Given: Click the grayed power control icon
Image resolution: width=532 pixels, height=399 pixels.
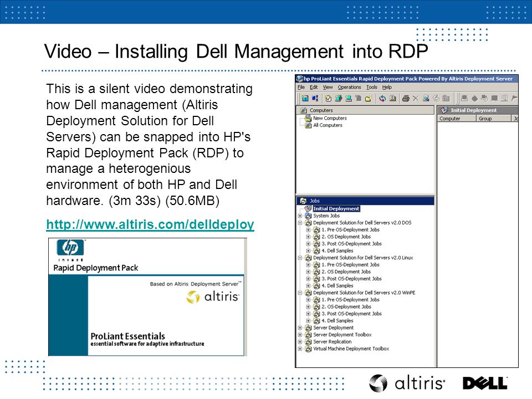Looking at the screenshot, I should [475, 99].
